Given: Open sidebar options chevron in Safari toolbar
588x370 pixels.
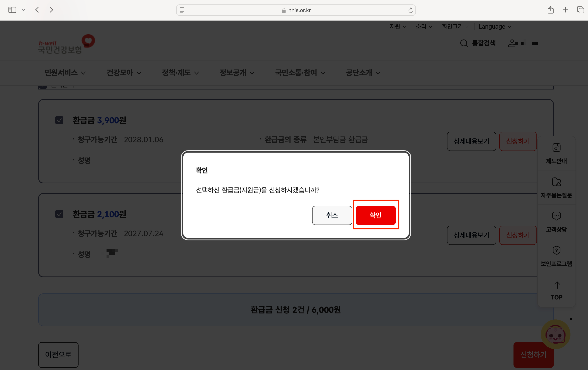Looking at the screenshot, I should click(23, 10).
